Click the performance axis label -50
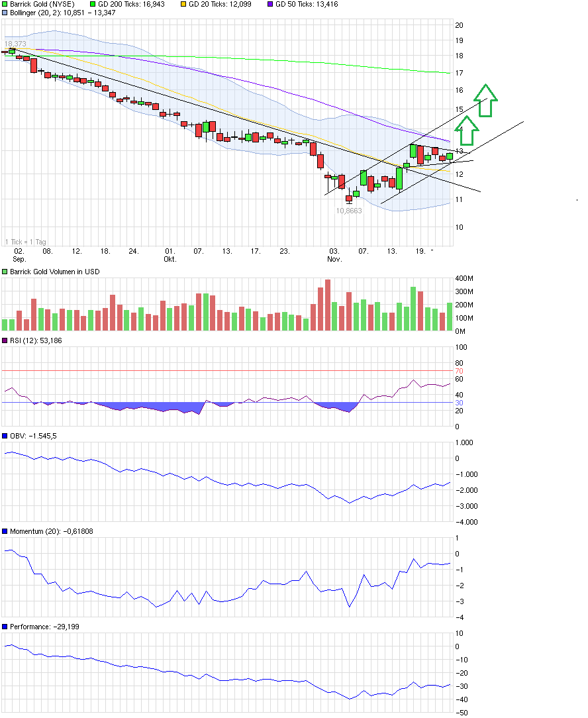This screenshot has width=588, height=718. click(462, 713)
